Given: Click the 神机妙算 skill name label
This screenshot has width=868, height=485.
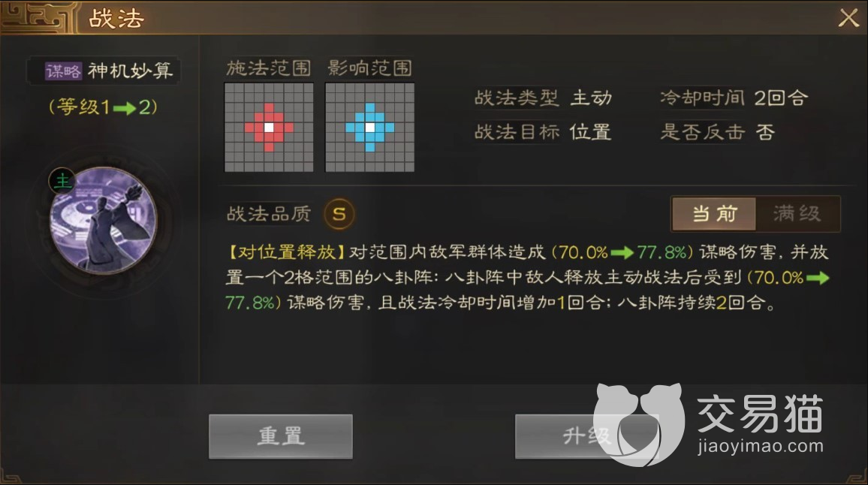Looking at the screenshot, I should tap(130, 71).
